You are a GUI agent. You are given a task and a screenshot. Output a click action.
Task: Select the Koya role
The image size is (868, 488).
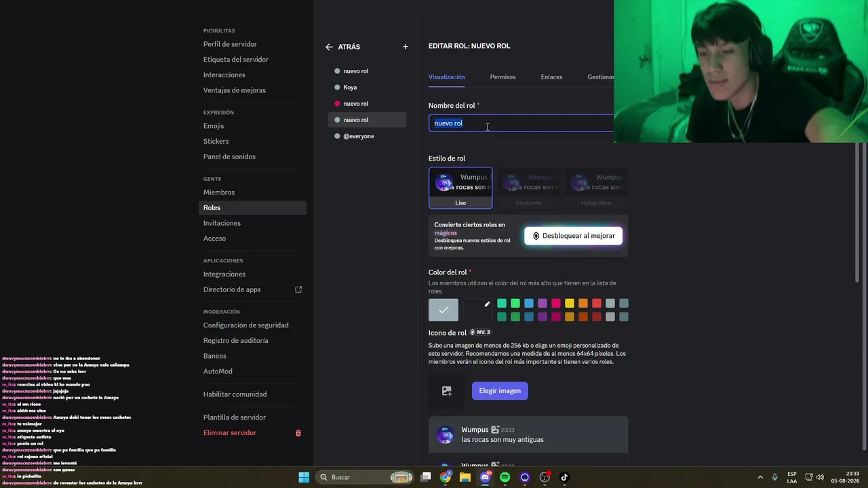(x=368, y=87)
